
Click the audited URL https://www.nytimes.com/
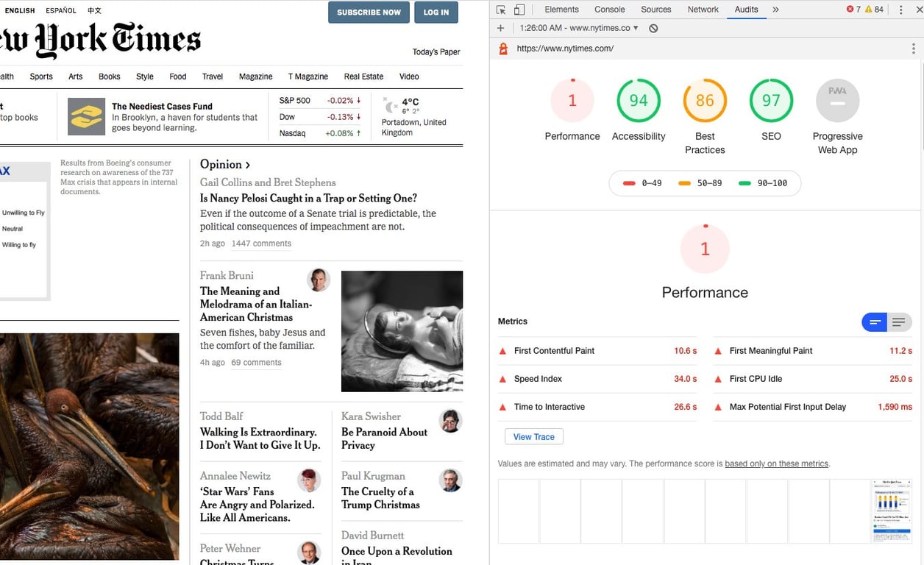click(565, 49)
